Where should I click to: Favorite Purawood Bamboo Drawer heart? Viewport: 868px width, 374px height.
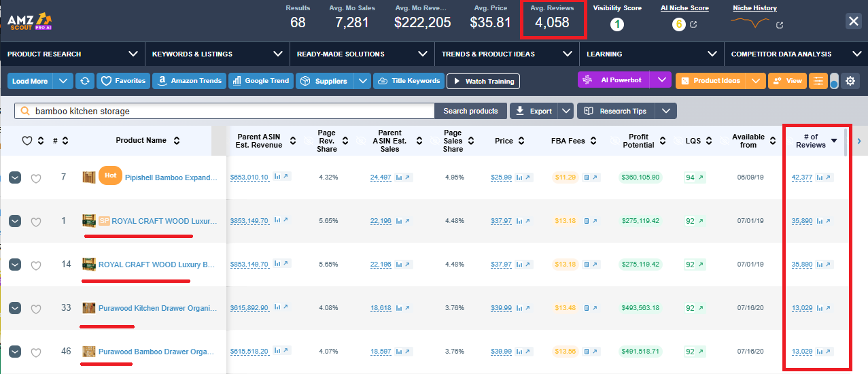[36, 352]
